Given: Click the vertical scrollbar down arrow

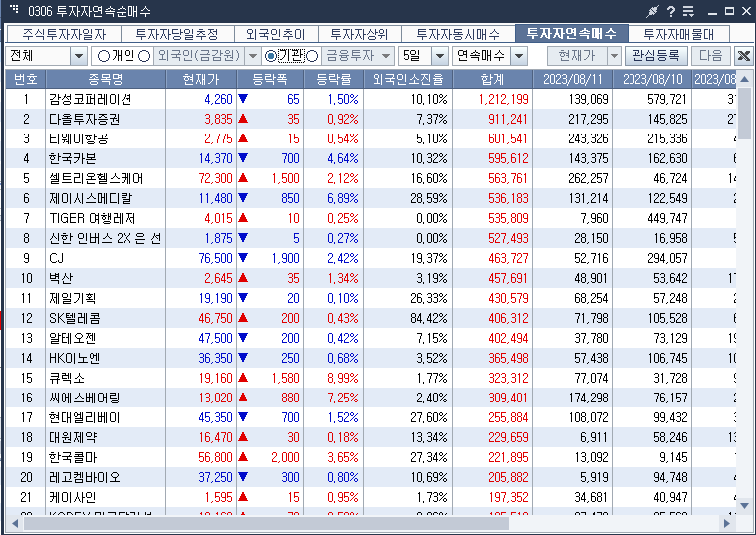Looking at the screenshot, I should (x=744, y=505).
